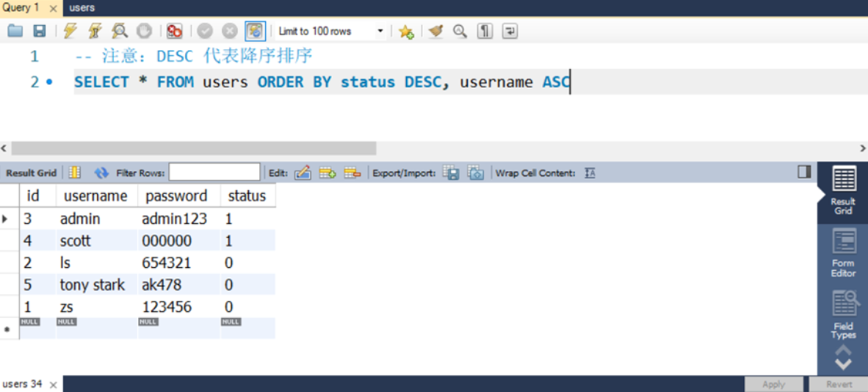Select the ak478 password cell
The height and width of the screenshot is (392, 868).
point(178,285)
